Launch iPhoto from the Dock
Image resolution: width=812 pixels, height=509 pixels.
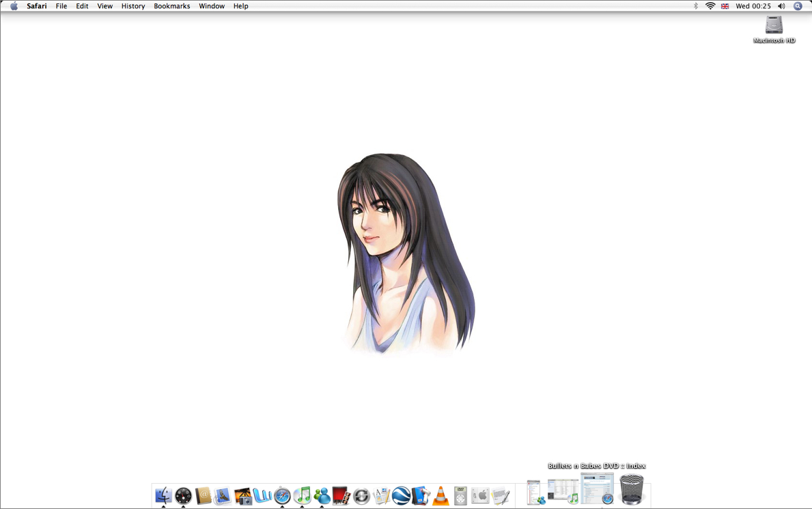tap(243, 496)
